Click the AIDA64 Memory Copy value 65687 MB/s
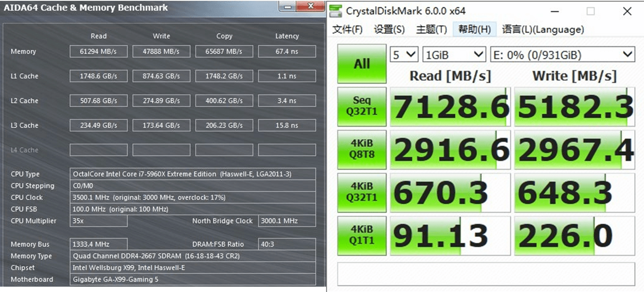The width and height of the screenshot is (644, 292). (224, 51)
